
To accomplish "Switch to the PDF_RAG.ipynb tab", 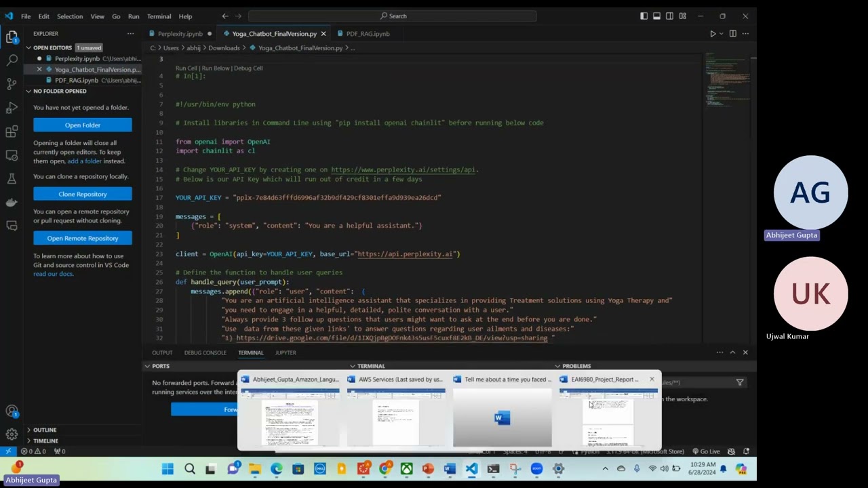I will pyautogui.click(x=368, y=33).
